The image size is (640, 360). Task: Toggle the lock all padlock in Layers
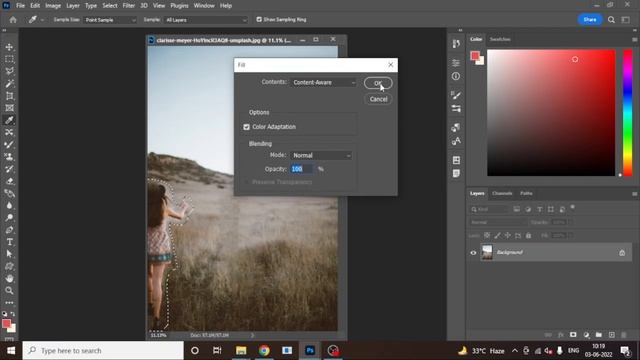point(529,236)
